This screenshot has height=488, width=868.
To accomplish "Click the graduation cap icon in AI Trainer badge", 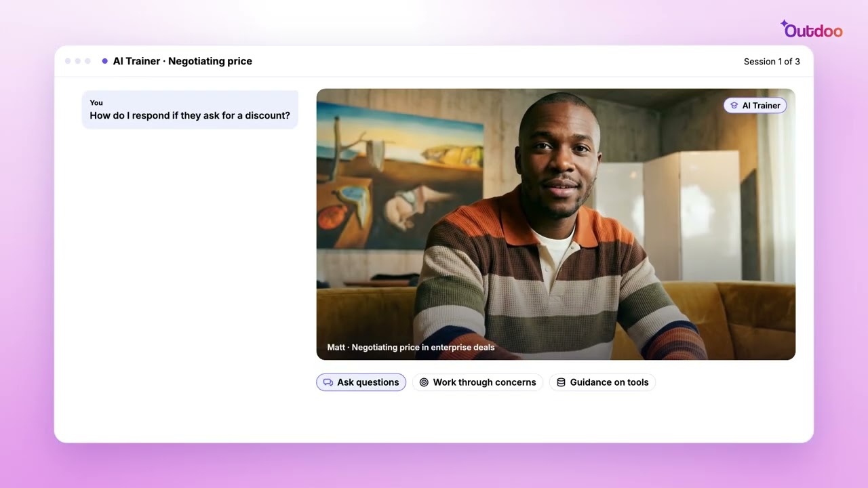I will click(734, 106).
